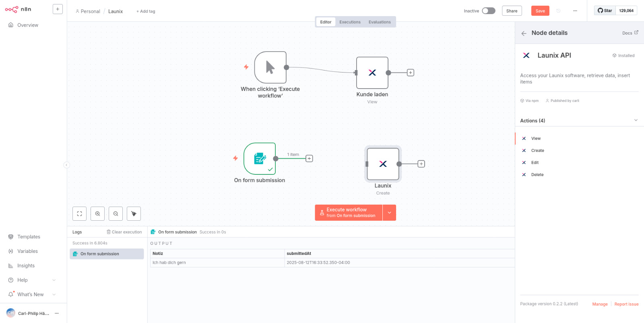Open the Report issue link

pos(626,304)
